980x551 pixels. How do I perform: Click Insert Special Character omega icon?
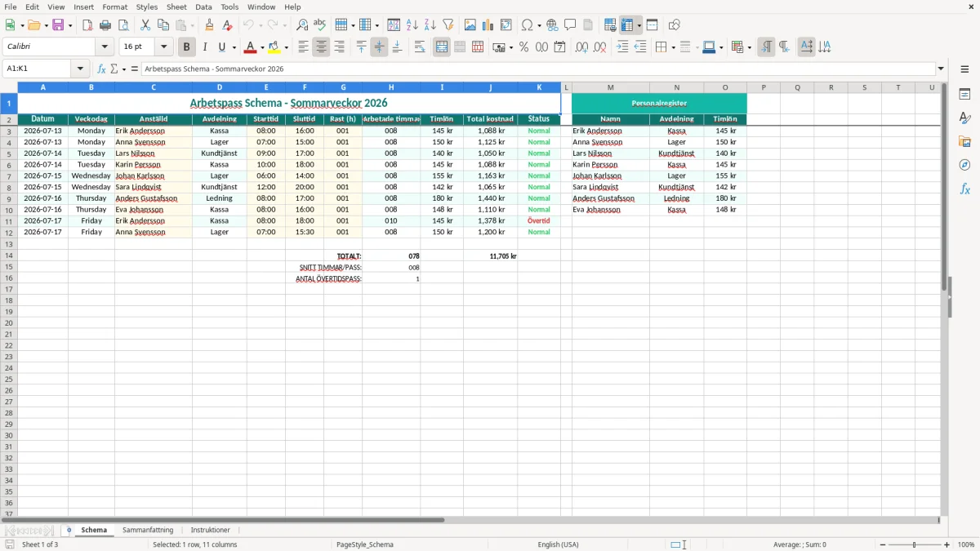click(x=527, y=25)
